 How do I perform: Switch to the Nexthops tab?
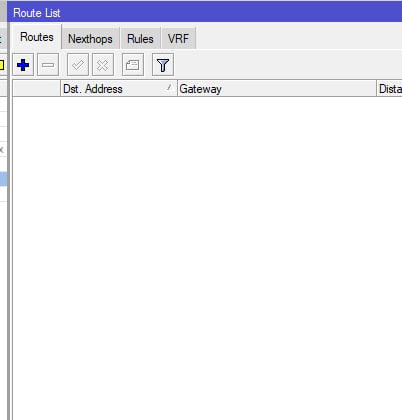[90, 39]
